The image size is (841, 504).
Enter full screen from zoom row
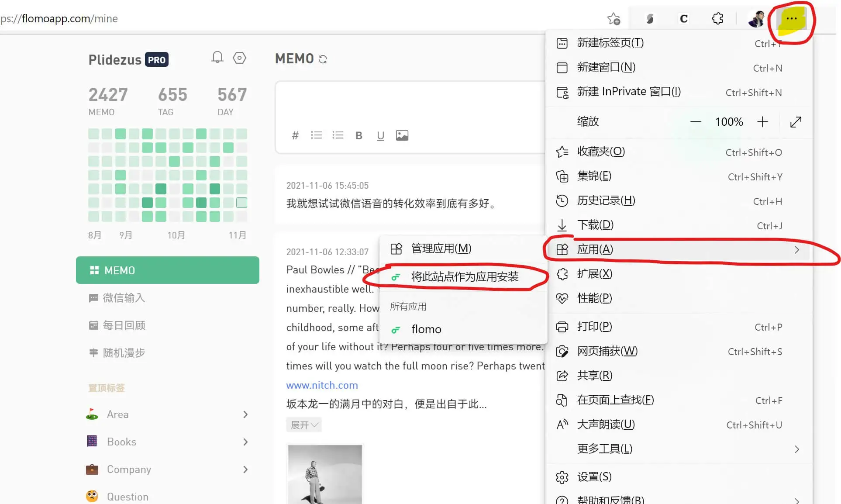(796, 122)
